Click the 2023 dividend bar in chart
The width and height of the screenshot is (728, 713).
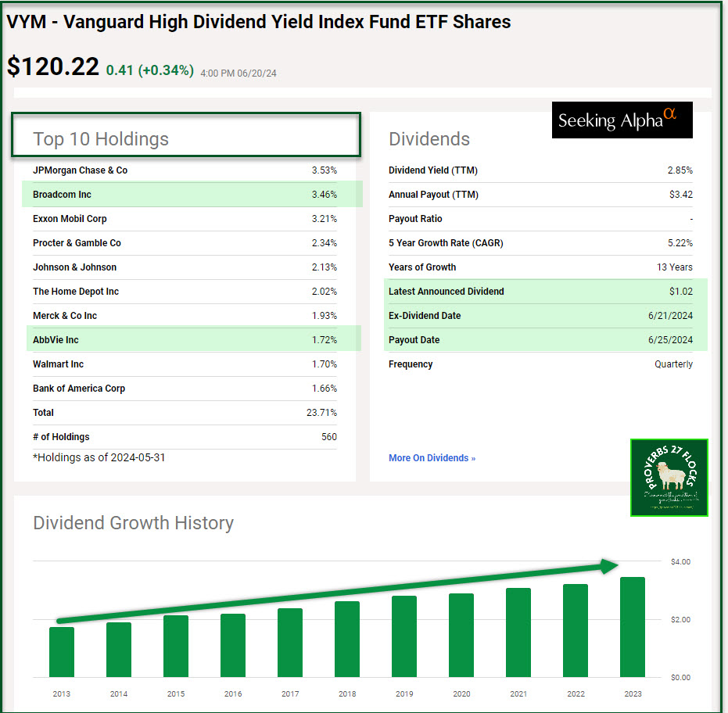(x=632, y=627)
